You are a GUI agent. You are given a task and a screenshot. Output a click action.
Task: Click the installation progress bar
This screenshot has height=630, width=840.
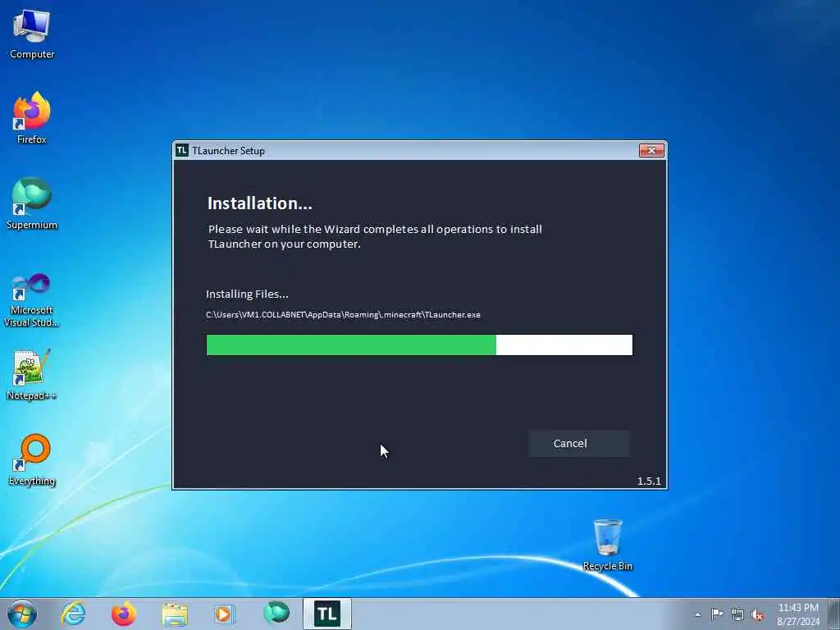[419, 345]
